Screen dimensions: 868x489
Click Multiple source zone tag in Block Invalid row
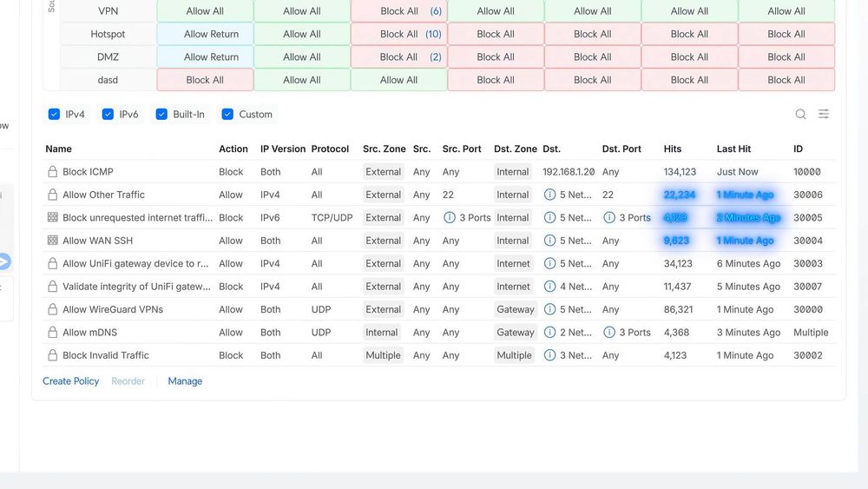383,355
